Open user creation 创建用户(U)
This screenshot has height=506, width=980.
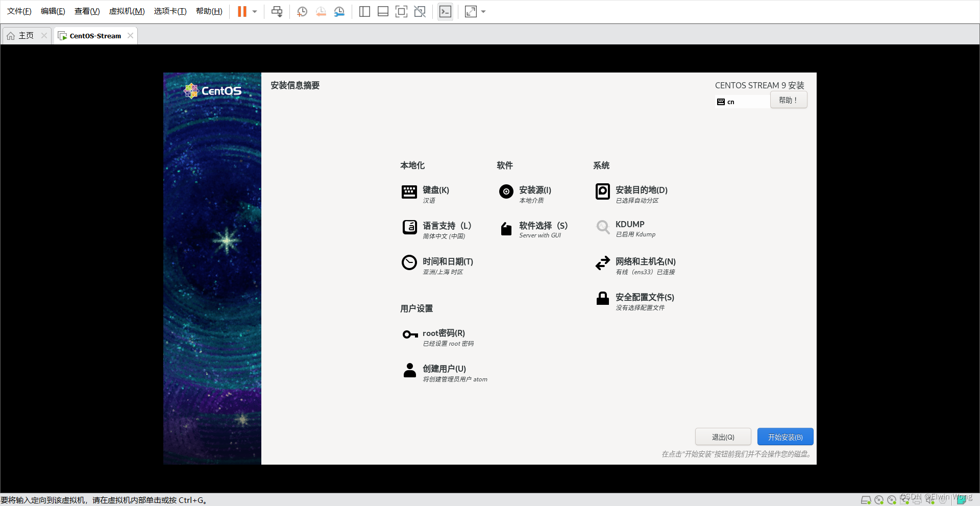pos(445,373)
